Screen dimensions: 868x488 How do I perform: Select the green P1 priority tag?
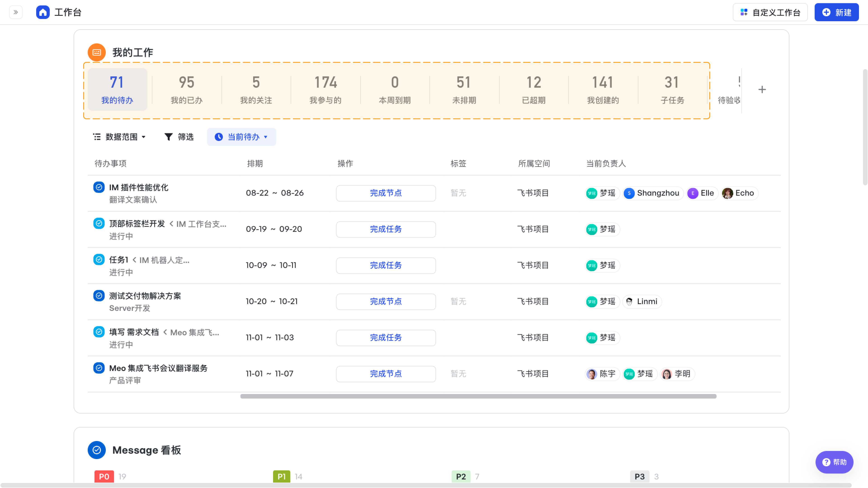[x=282, y=476]
